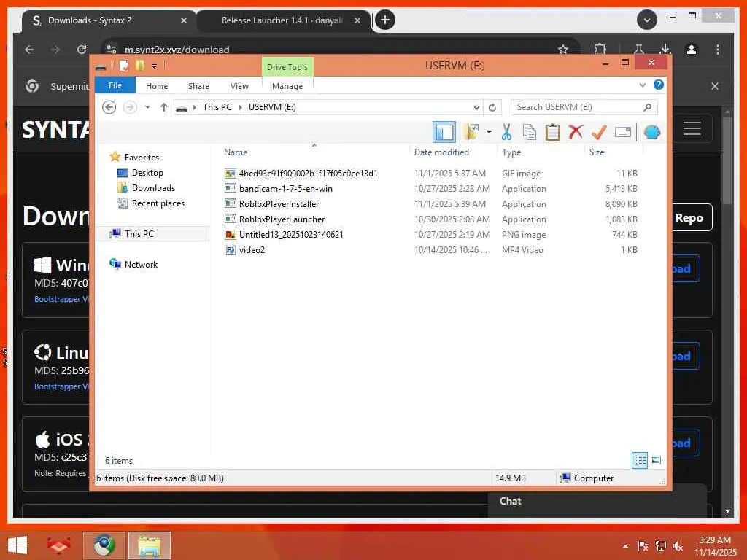Open new tab in browser window

pyautogui.click(x=385, y=20)
